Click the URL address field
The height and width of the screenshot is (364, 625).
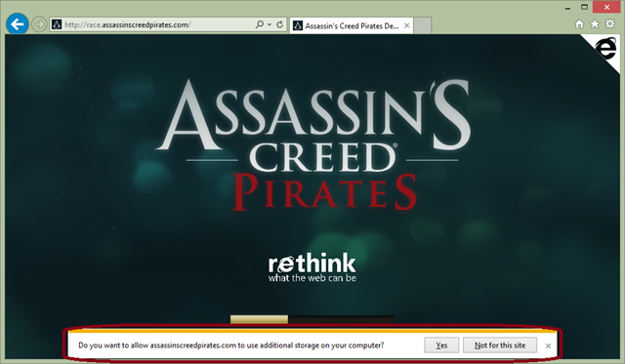pos(158,24)
